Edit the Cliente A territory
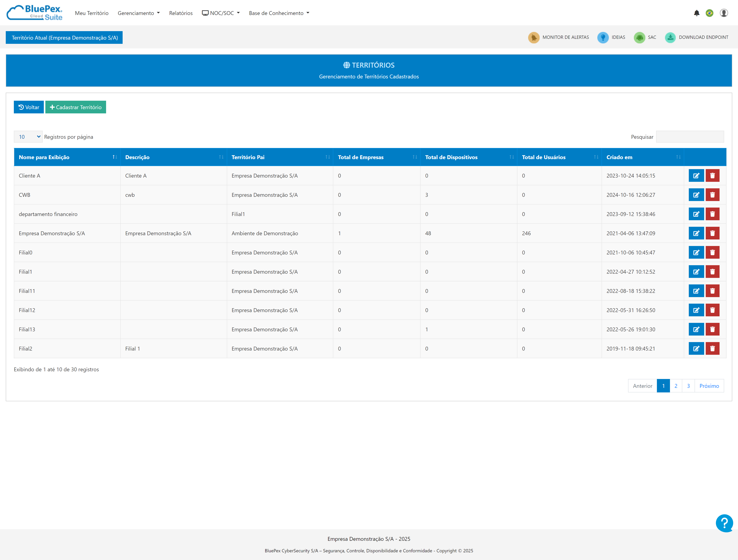The width and height of the screenshot is (738, 560). coord(696,175)
